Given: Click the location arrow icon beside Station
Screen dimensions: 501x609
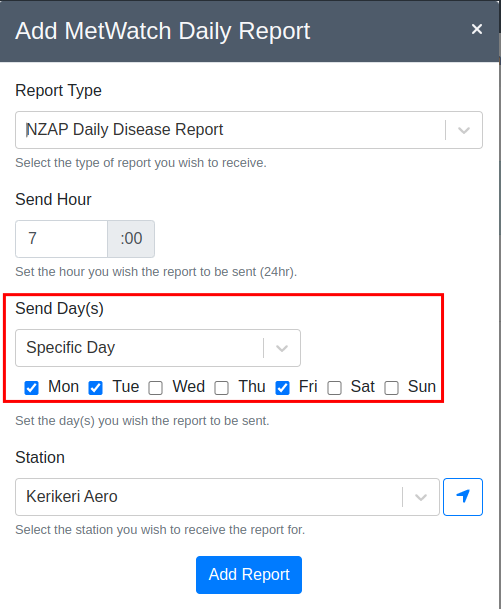Looking at the screenshot, I should (x=463, y=497).
